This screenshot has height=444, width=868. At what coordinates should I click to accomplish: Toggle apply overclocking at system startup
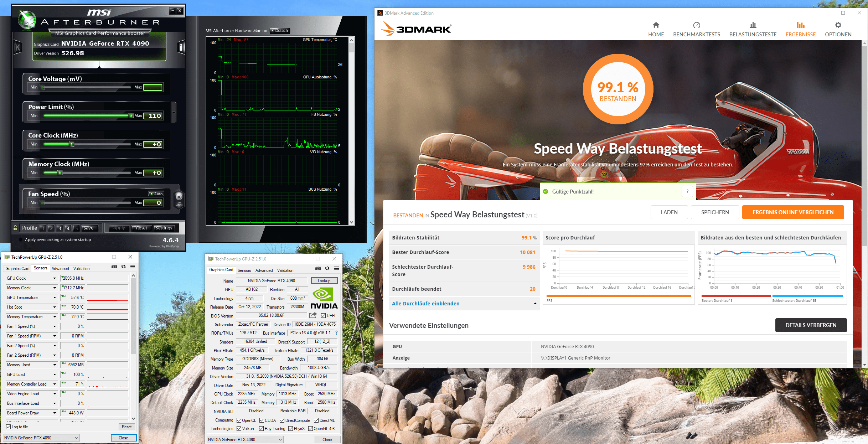tap(21, 239)
